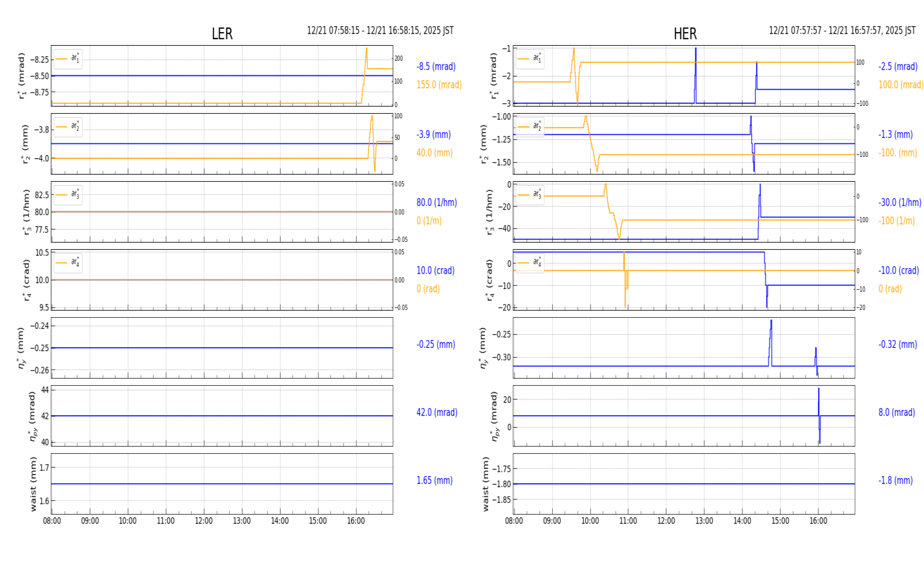Select the ∂r4* legend in the HER panel
This screenshot has width=924, height=565.
click(530, 263)
